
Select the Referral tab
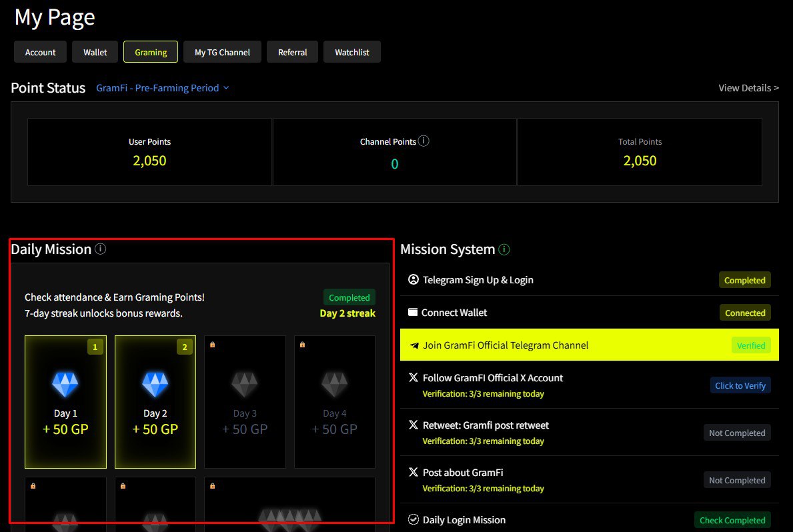293,52
